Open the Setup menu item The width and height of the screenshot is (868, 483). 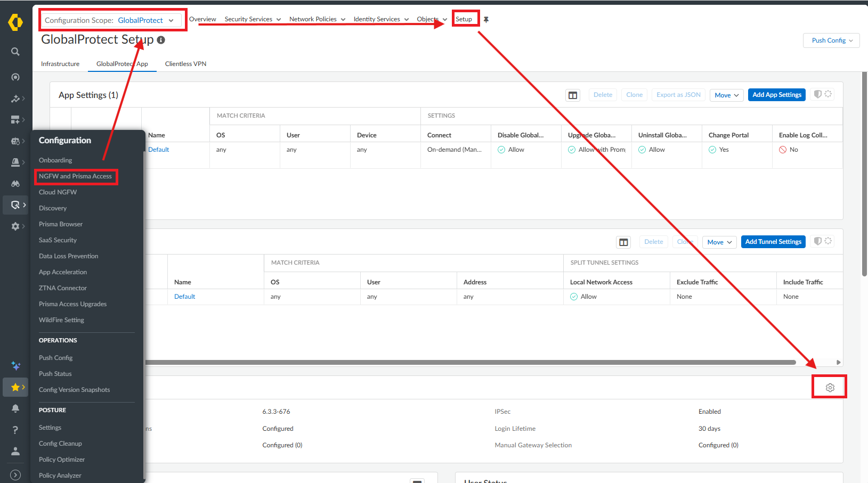click(464, 19)
